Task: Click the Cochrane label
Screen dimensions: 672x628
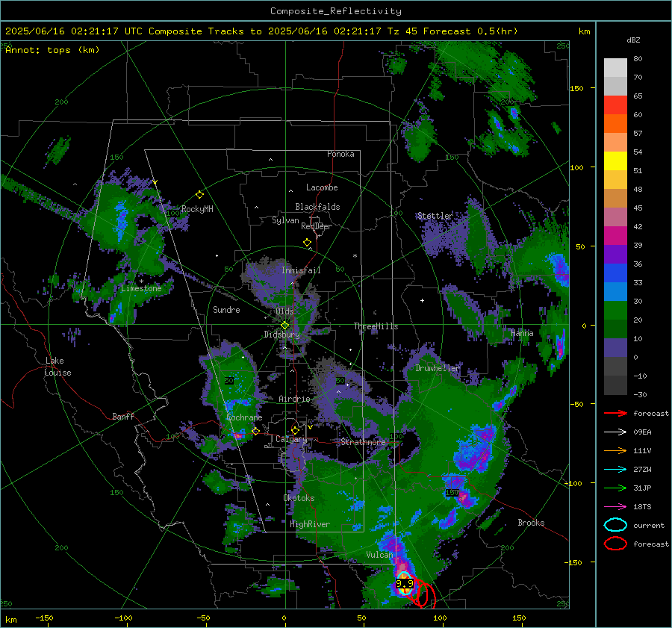Action: tap(244, 417)
